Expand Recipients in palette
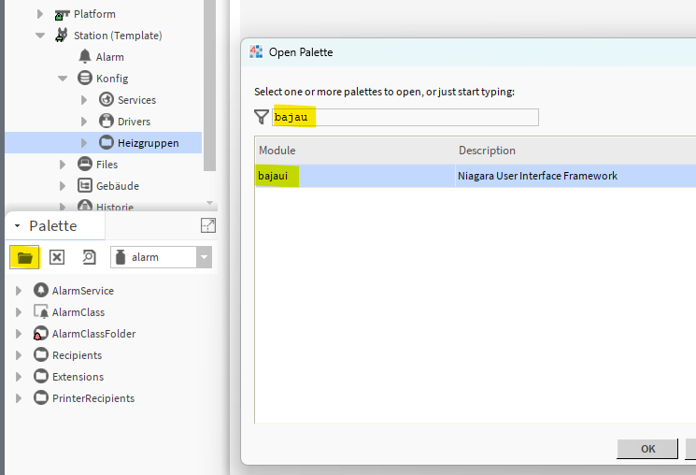 point(18,355)
